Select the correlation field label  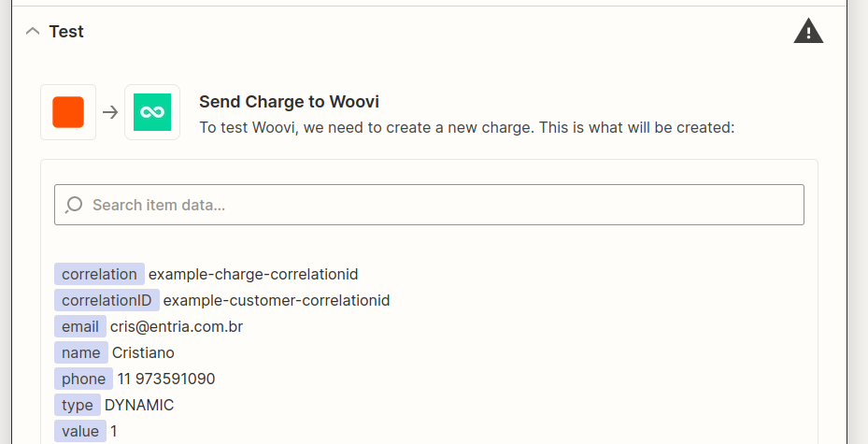coord(99,274)
